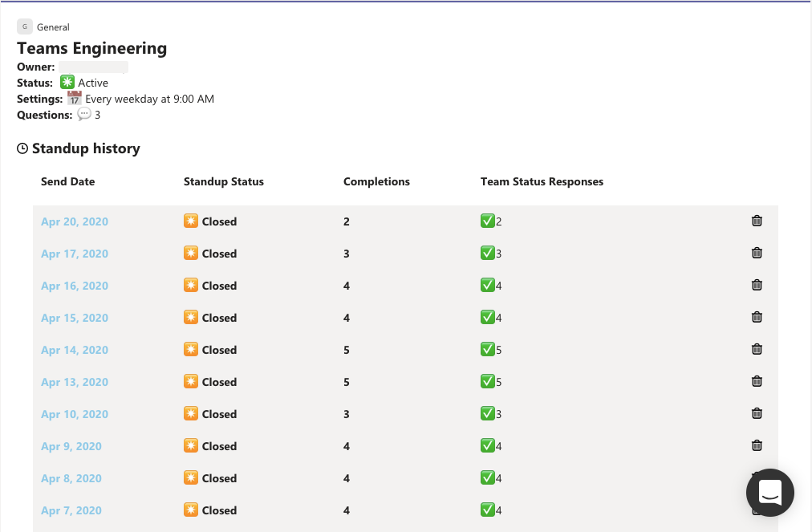This screenshot has height=532, width=812.
Task: Click the calendar icon beside Settings
Action: tap(75, 98)
